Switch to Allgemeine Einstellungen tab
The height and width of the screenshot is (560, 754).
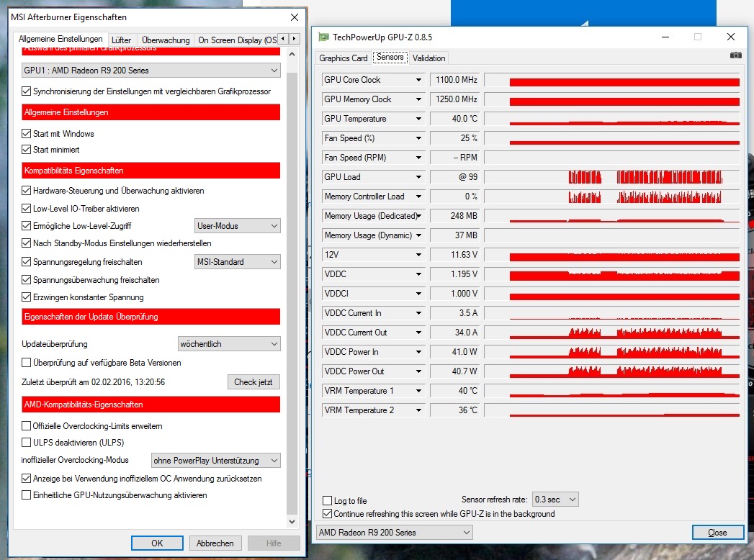pos(60,39)
